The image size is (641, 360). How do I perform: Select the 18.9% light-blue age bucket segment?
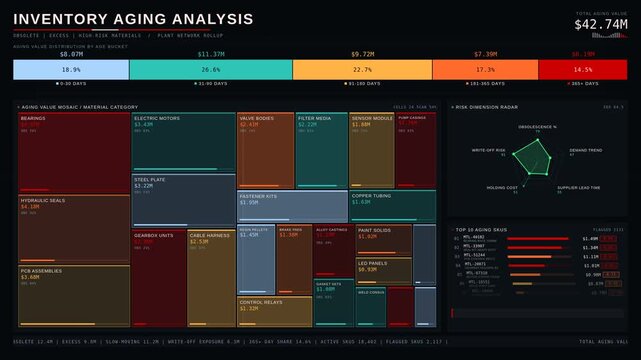71,70
